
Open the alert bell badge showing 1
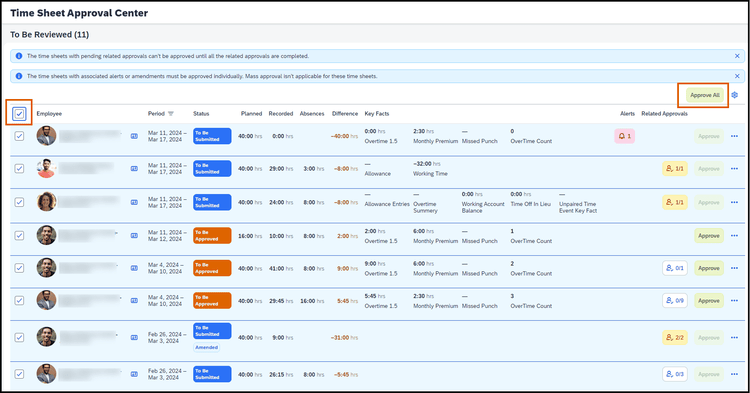coord(624,136)
